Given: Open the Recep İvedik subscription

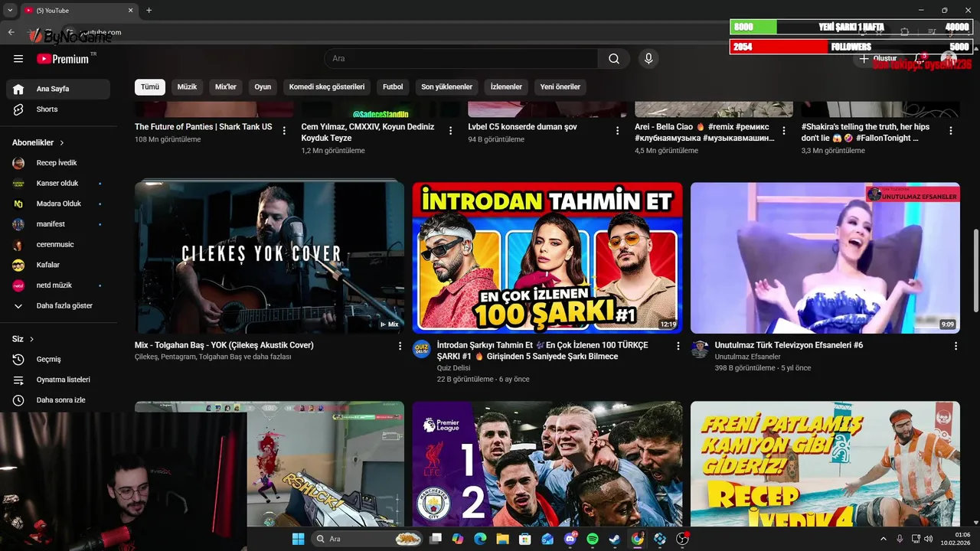Looking at the screenshot, I should 58,163.
